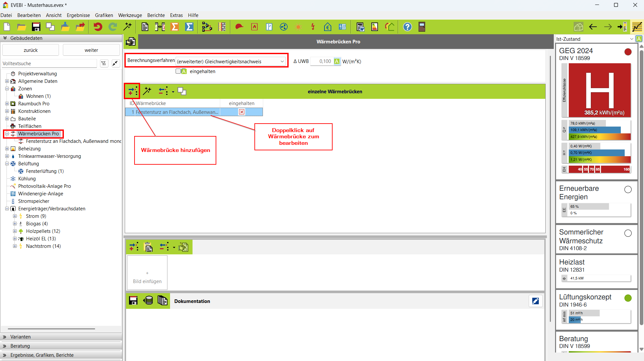Click the save diskette toolbar icon

pos(36,27)
